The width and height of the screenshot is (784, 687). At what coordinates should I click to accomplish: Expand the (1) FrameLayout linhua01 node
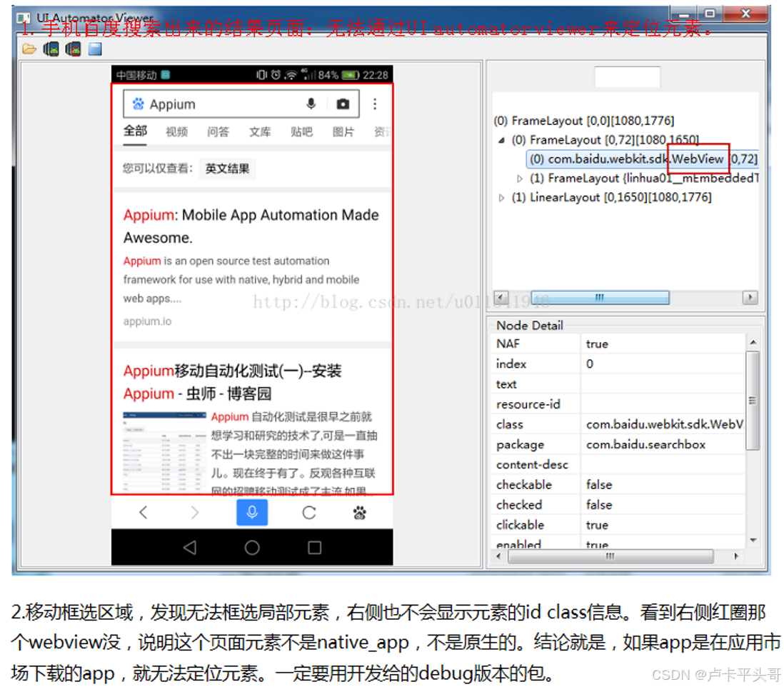[x=520, y=179]
